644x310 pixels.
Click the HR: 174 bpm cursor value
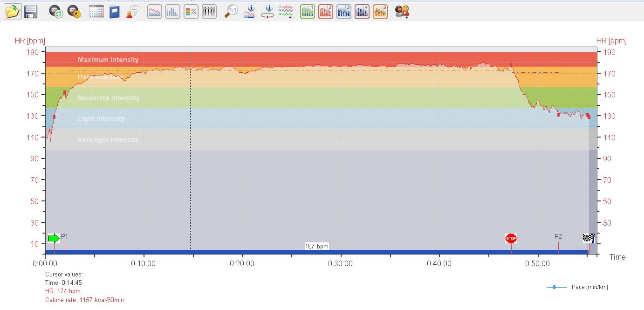coord(63,291)
